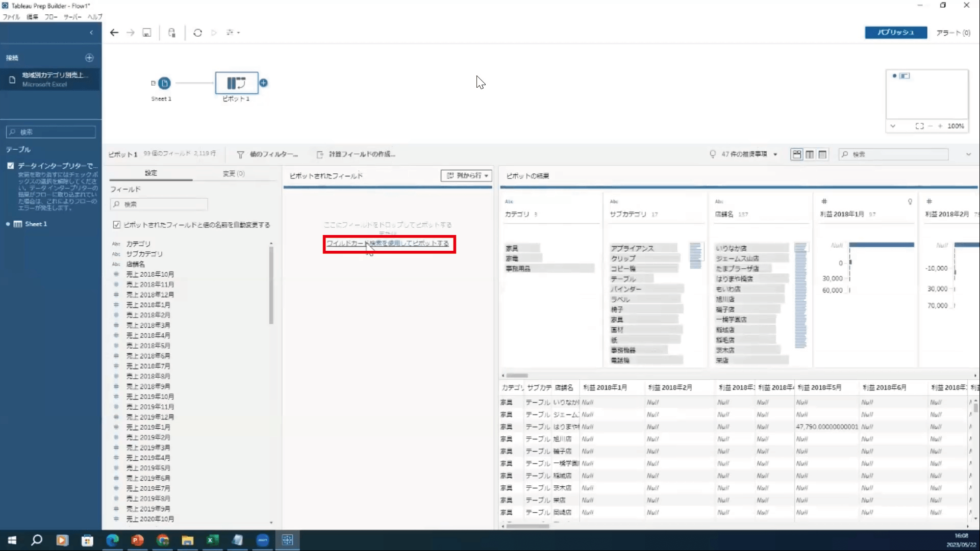
Task: Select 売上 2018年10月 in field list
Action: [x=150, y=274]
